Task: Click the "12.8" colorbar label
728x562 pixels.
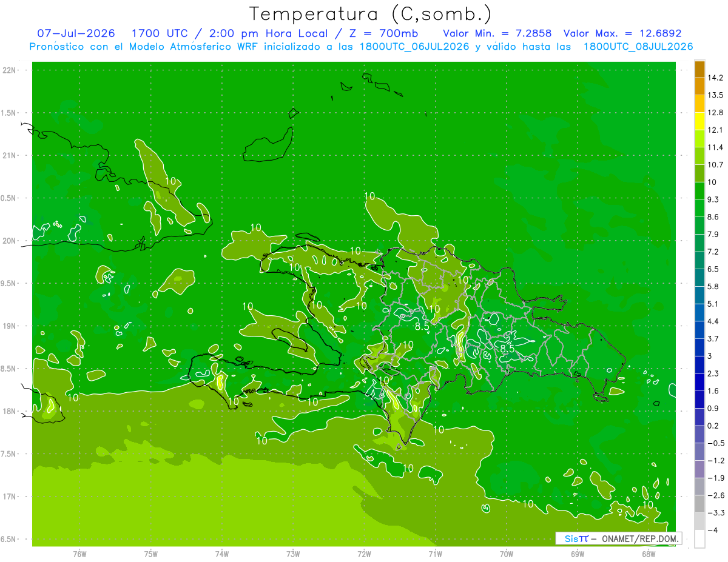Action: 716,113
